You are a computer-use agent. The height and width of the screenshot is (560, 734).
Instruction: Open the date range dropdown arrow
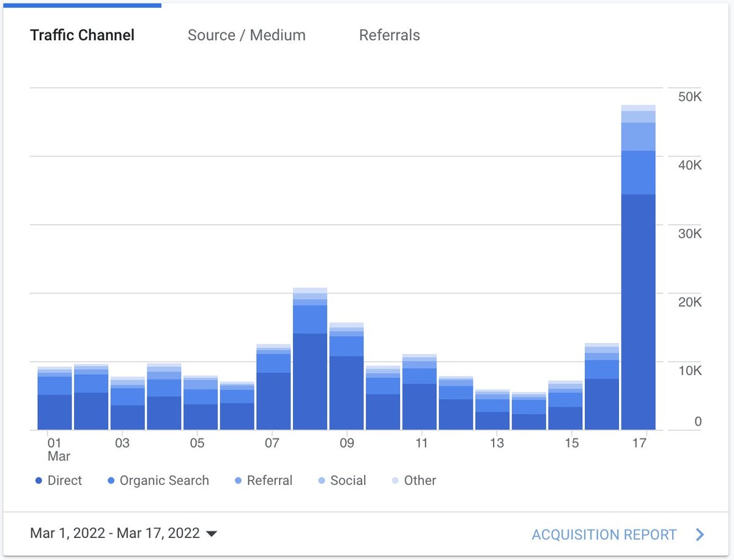coord(212,534)
